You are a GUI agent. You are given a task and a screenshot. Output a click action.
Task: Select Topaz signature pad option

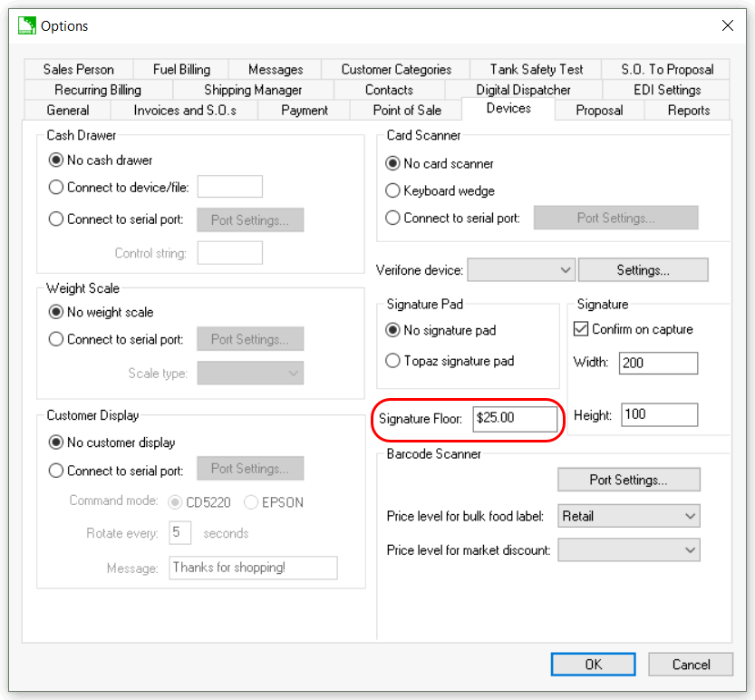tap(392, 361)
